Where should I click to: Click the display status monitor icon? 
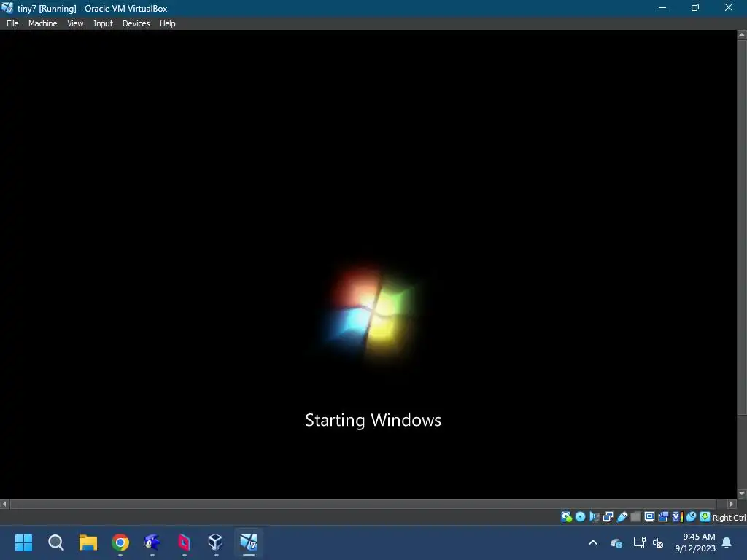click(x=649, y=517)
